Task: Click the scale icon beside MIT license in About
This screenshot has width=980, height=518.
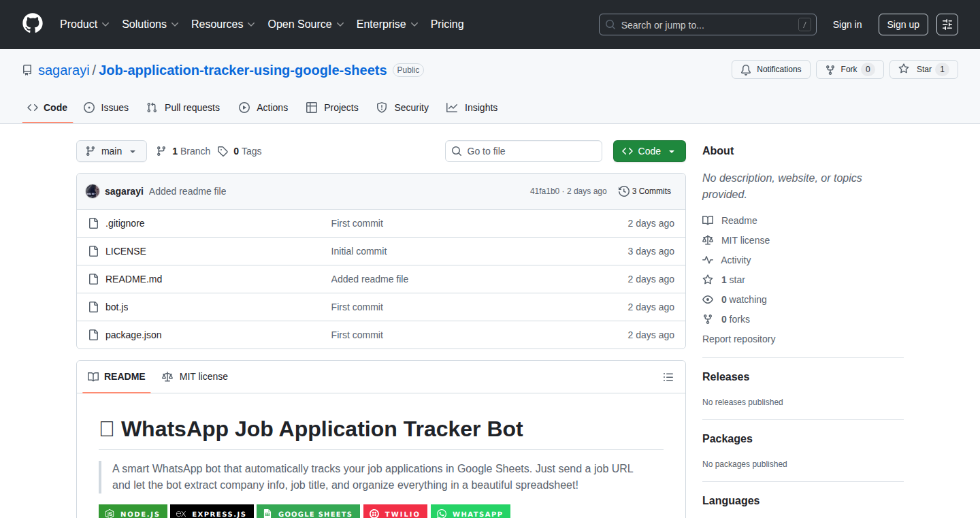Action: pos(708,240)
